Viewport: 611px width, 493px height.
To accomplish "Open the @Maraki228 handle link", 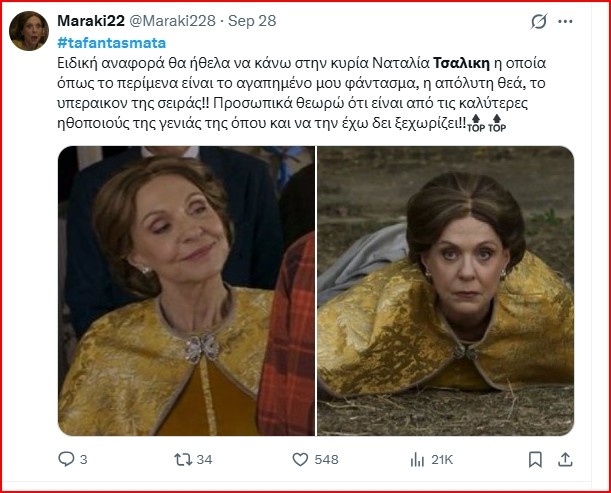I will point(186,21).
